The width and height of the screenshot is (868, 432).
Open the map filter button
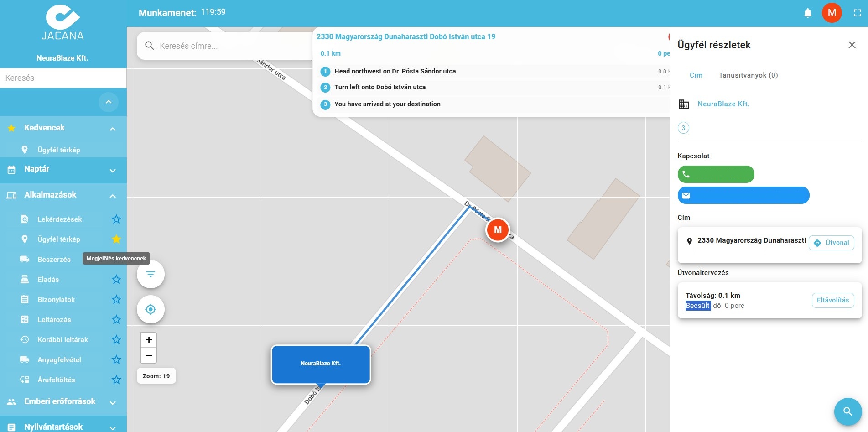(151, 274)
